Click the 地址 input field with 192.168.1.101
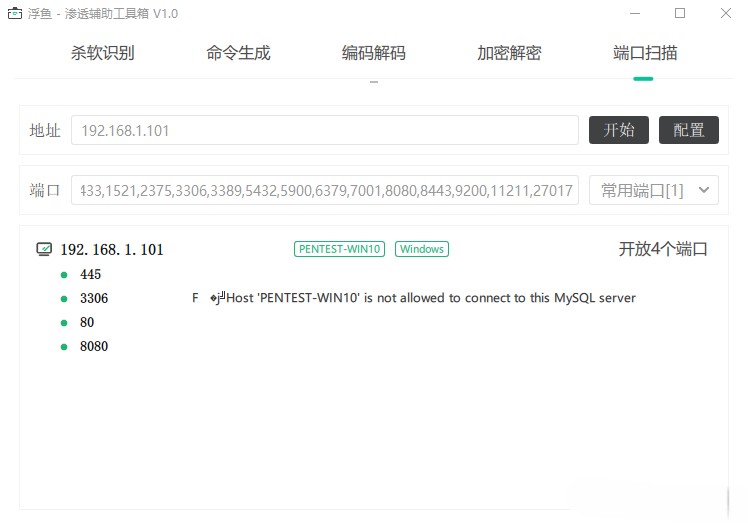The width and height of the screenshot is (748, 529). [325, 130]
